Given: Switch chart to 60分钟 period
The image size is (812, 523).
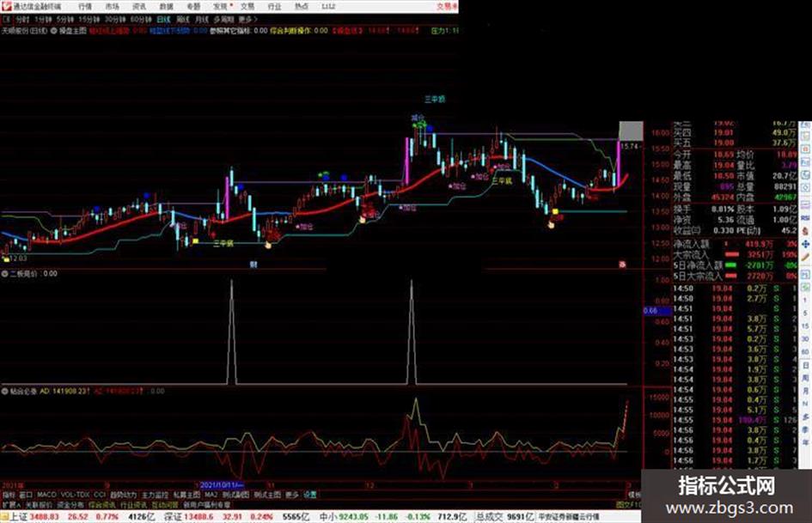Looking at the screenshot, I should point(141,20).
